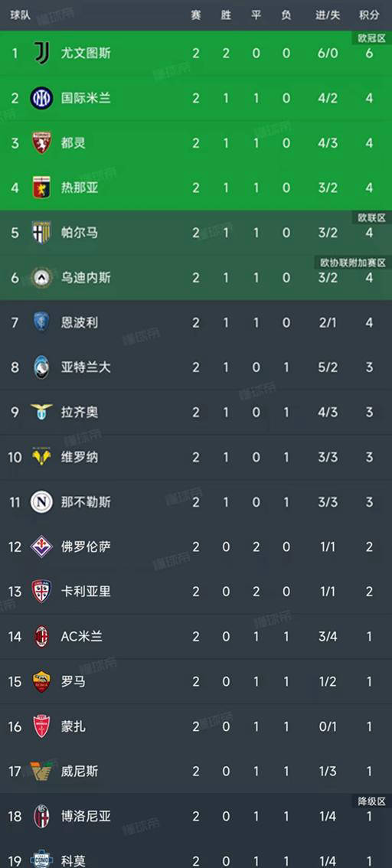392x868 pixels.
Task: Open the Inter Milan logo
Action: pyautogui.click(x=42, y=98)
